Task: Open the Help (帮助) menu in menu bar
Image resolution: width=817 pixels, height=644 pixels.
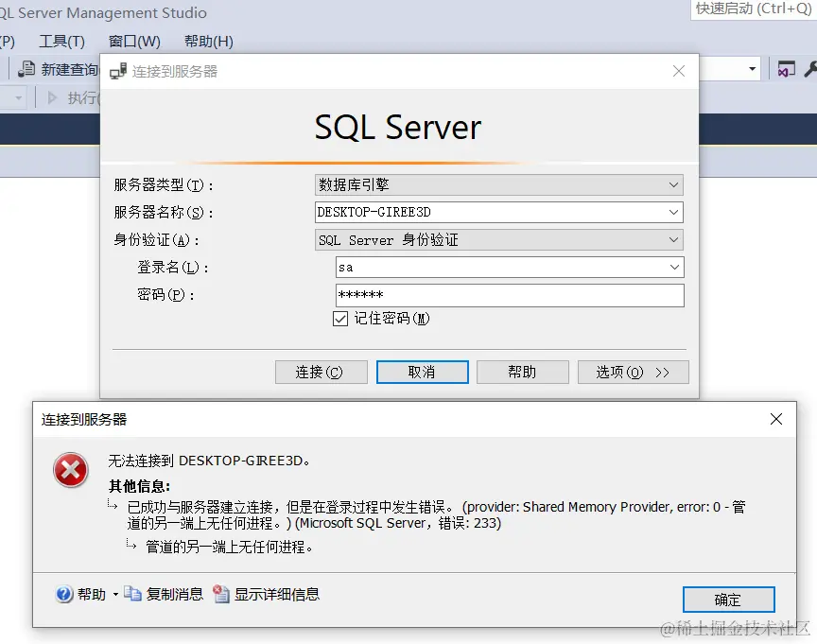Action: [x=208, y=42]
